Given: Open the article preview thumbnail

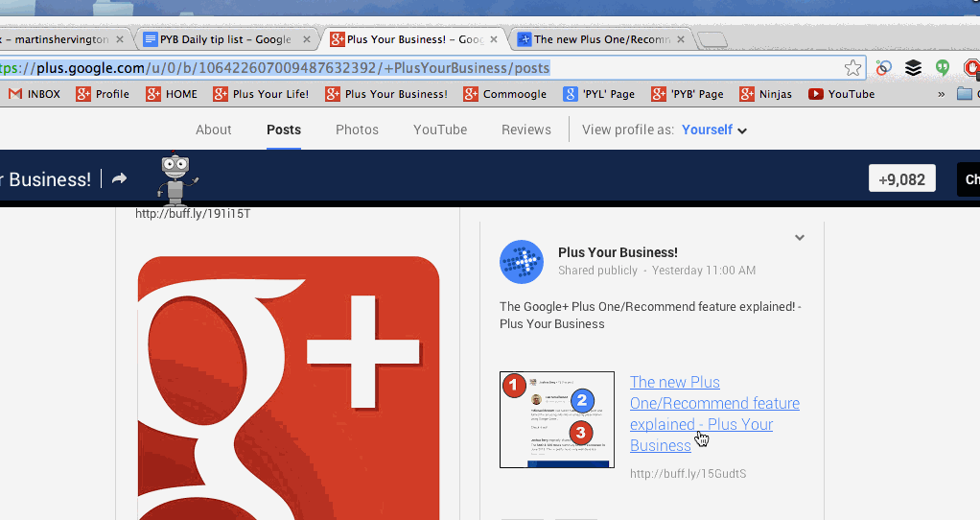Looking at the screenshot, I should pyautogui.click(x=557, y=419).
